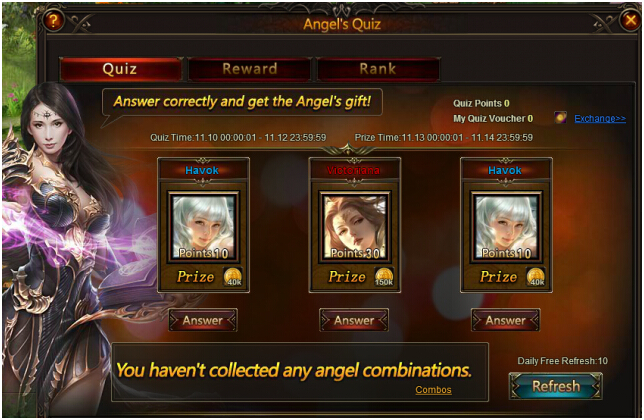
Task: Open the Rank tab
Action: (378, 69)
